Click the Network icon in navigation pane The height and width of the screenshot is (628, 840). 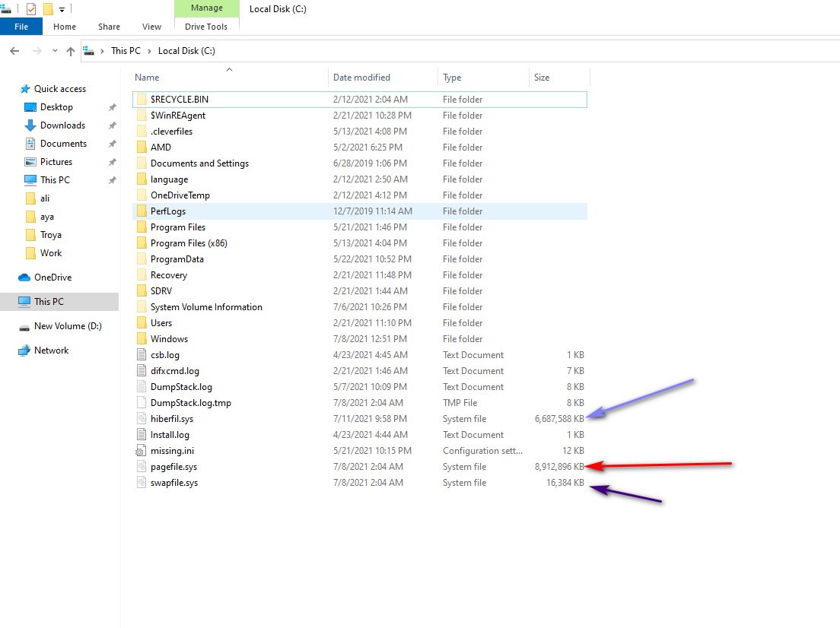24,350
